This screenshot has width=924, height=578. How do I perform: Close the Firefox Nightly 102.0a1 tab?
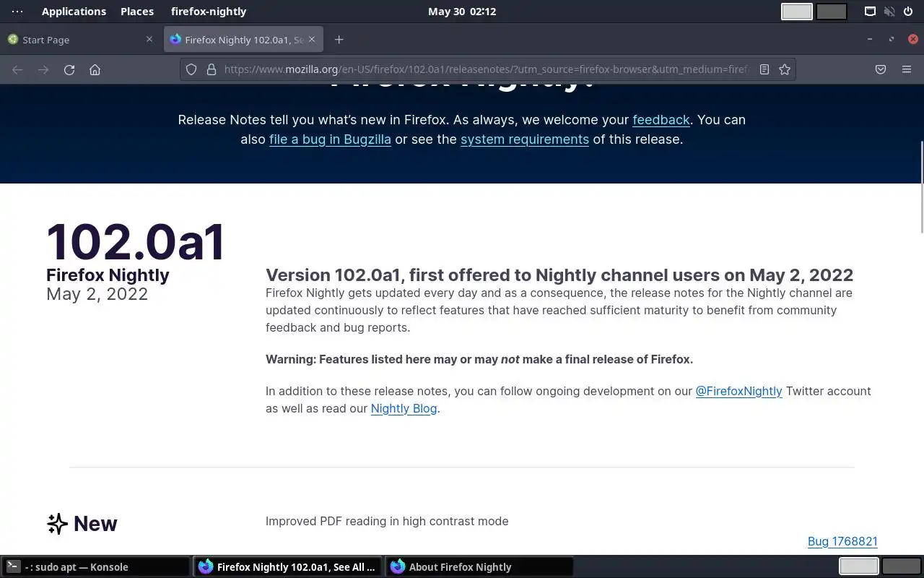click(x=312, y=39)
